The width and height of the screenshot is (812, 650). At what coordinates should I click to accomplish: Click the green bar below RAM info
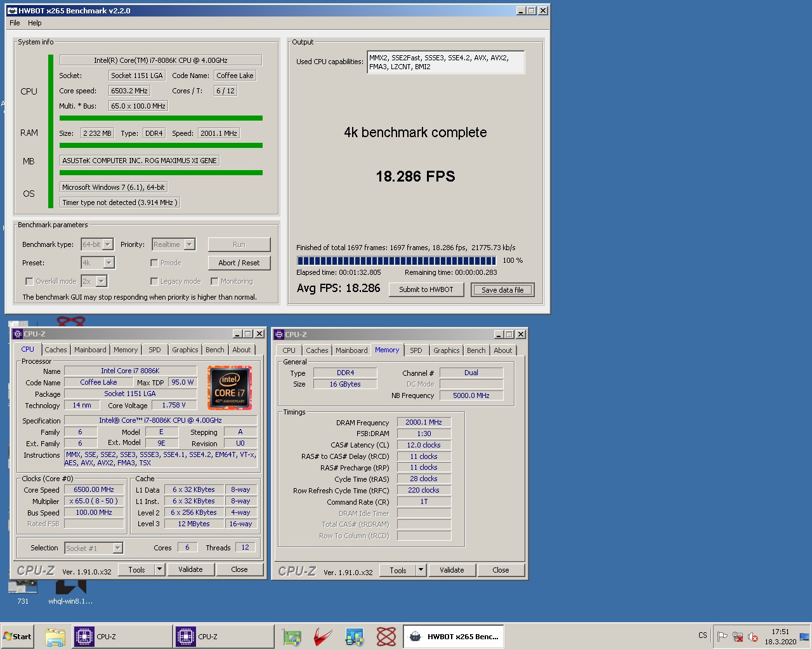pyautogui.click(x=161, y=145)
